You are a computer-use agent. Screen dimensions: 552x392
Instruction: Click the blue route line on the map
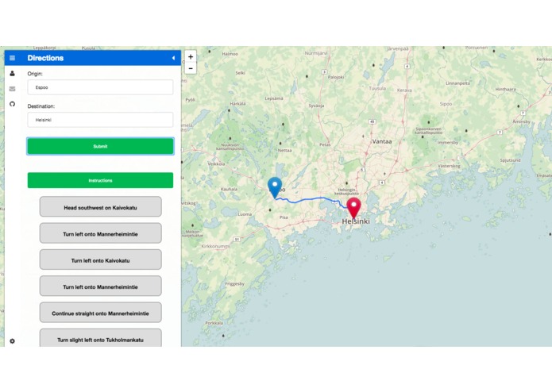[x=310, y=199]
